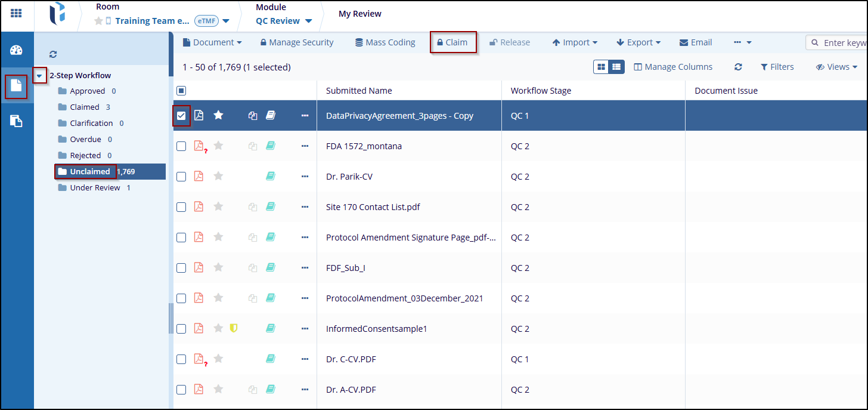Uncheck the DataPrivacyAgreement_3pages - Copy checkbox
This screenshot has width=868, height=410.
click(x=181, y=116)
